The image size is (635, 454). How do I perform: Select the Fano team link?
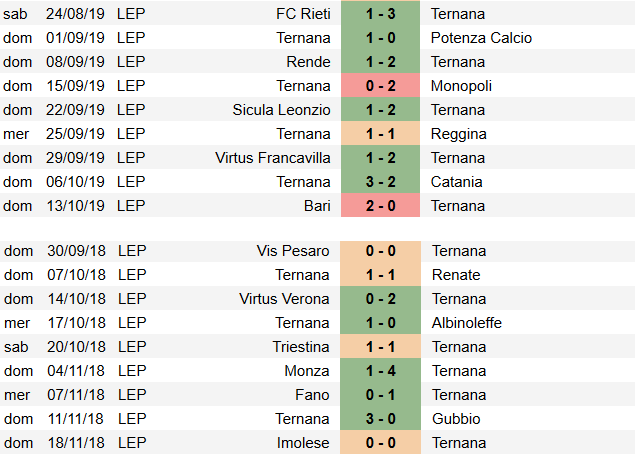pos(312,395)
